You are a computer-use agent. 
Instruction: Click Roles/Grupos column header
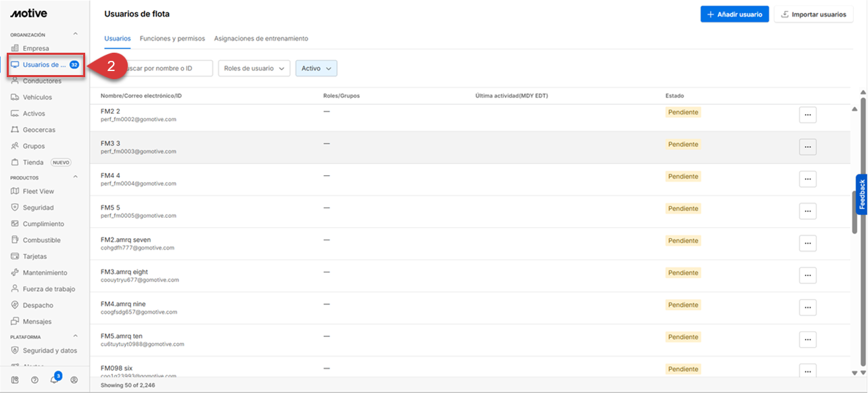[x=341, y=96]
